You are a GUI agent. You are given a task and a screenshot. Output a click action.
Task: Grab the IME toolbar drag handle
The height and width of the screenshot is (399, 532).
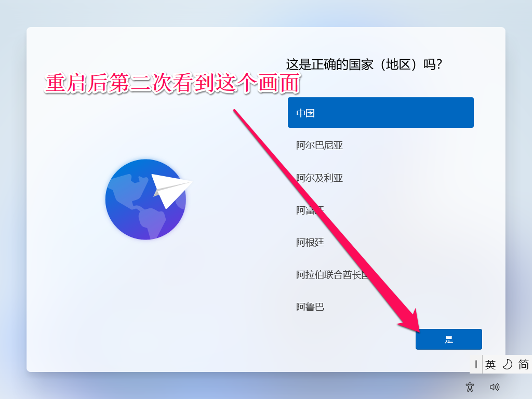(476, 364)
